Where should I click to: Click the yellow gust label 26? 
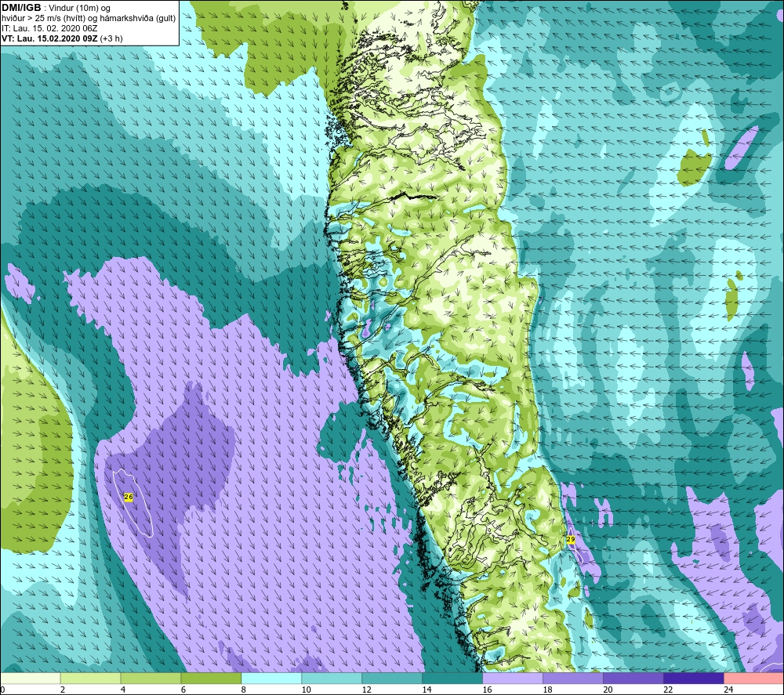pyautogui.click(x=129, y=497)
